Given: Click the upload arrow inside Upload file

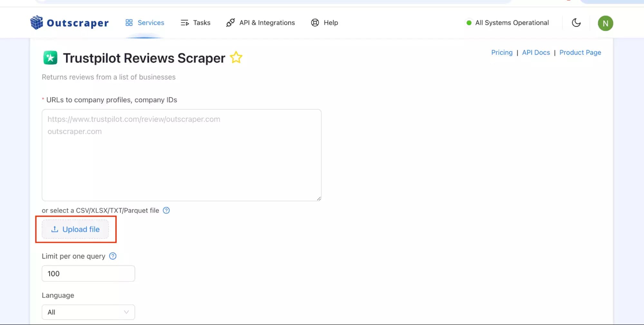Looking at the screenshot, I should coord(54,229).
